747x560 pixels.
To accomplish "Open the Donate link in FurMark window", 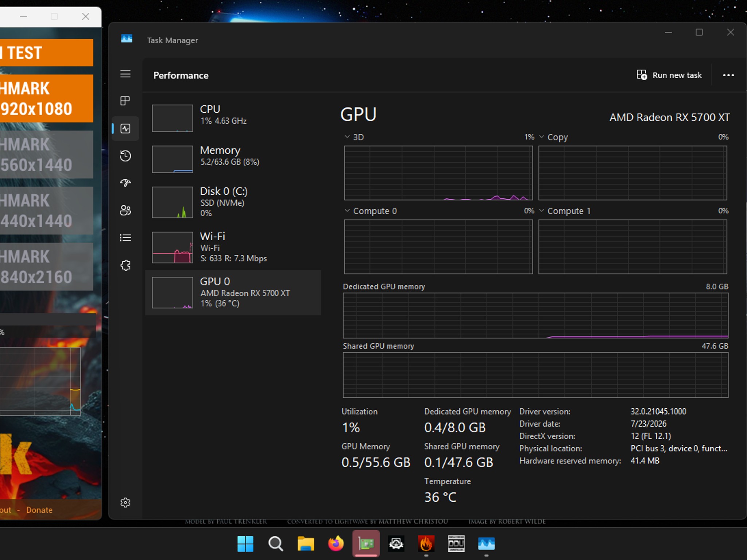I will coord(39,510).
